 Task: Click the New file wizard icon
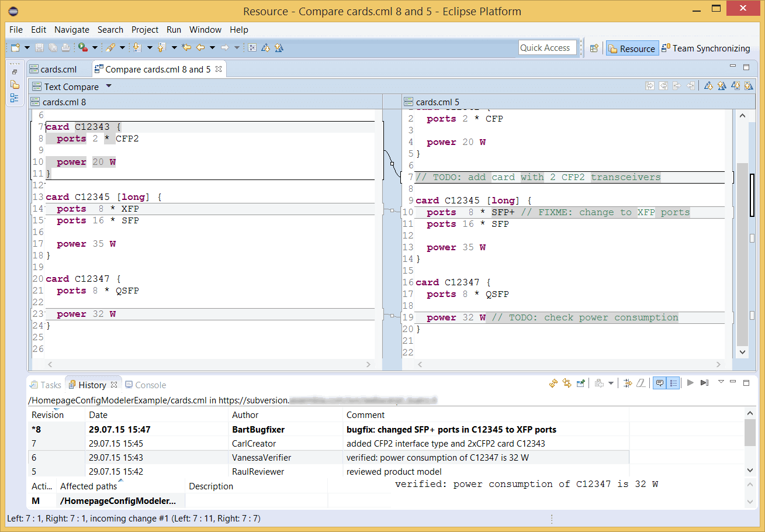(15, 48)
